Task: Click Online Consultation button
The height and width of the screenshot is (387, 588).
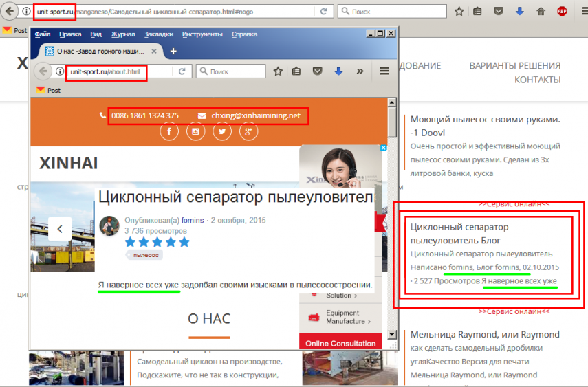Action: [340, 343]
